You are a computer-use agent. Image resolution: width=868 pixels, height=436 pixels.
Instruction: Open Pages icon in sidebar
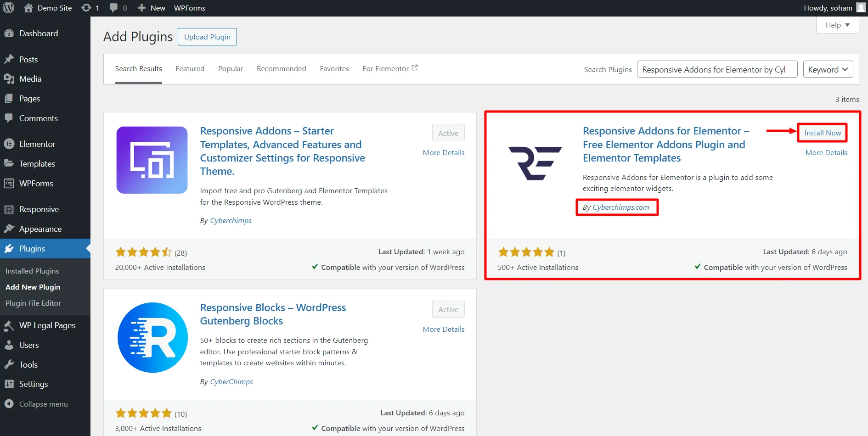9,99
